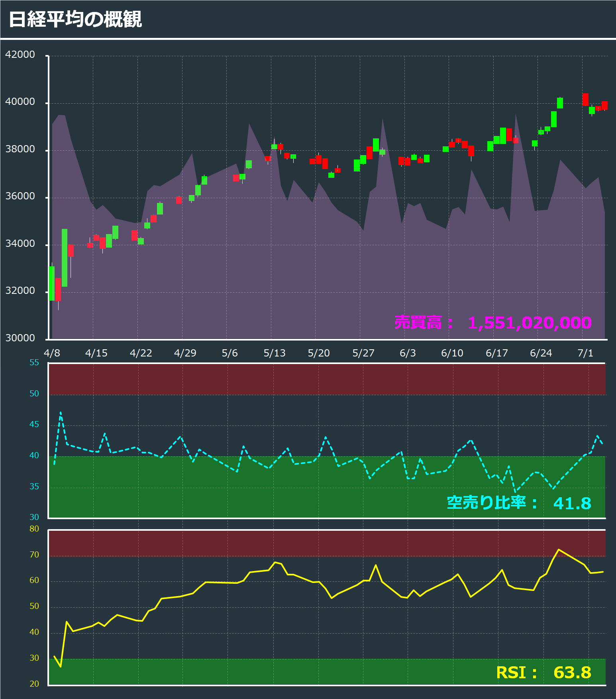Click the red upper band of short-selling chart
Image resolution: width=616 pixels, height=699 pixels.
point(327,379)
